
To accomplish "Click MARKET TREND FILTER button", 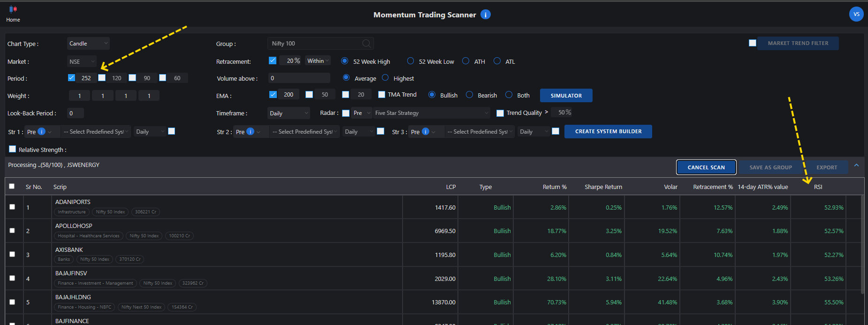I will (798, 43).
